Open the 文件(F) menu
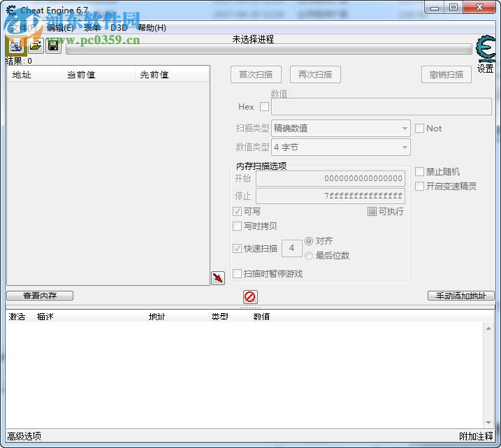The image size is (501, 448). 24,28
